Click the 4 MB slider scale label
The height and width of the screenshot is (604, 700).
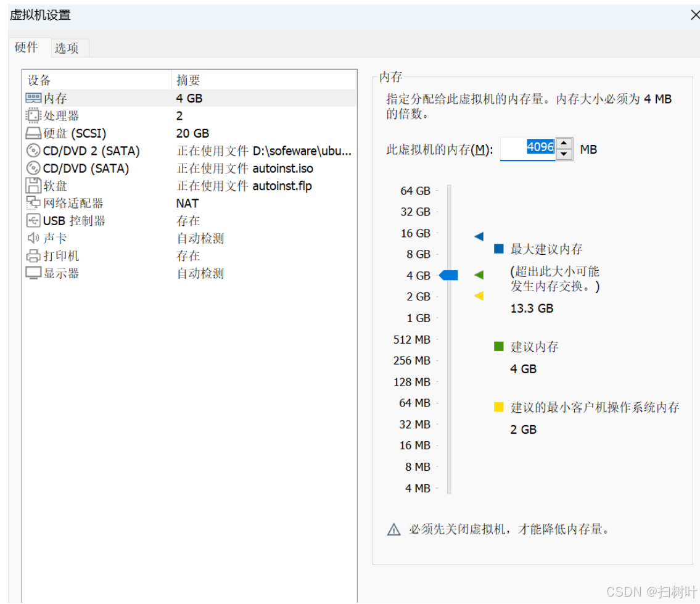pos(418,488)
